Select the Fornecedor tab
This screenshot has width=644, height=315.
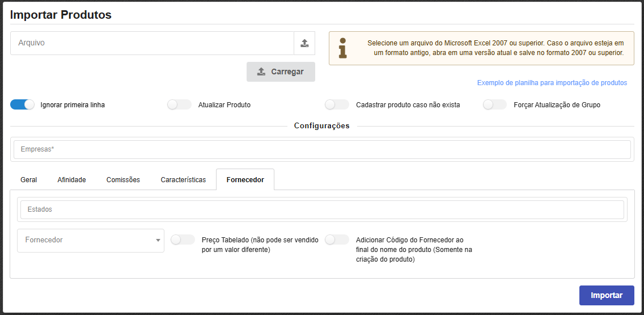pyautogui.click(x=245, y=180)
